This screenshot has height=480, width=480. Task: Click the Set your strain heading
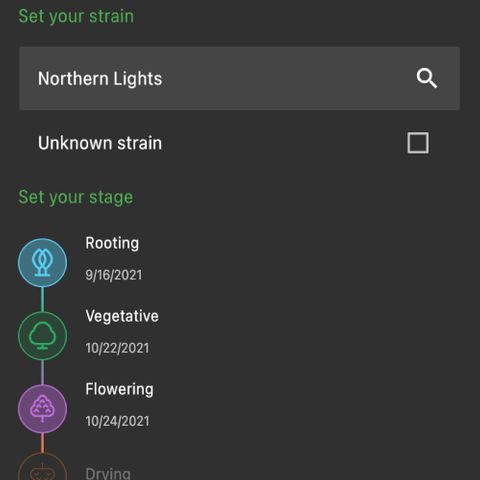coord(76,16)
